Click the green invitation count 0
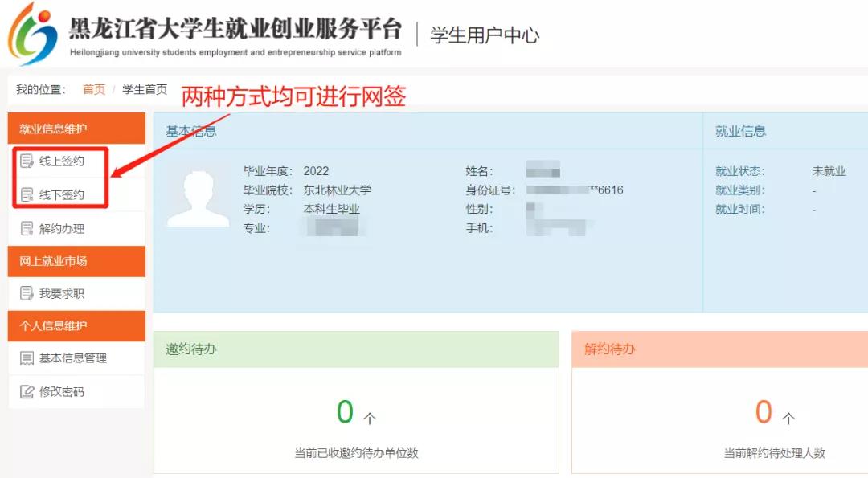Image resolution: width=868 pixels, height=478 pixels. 345,412
